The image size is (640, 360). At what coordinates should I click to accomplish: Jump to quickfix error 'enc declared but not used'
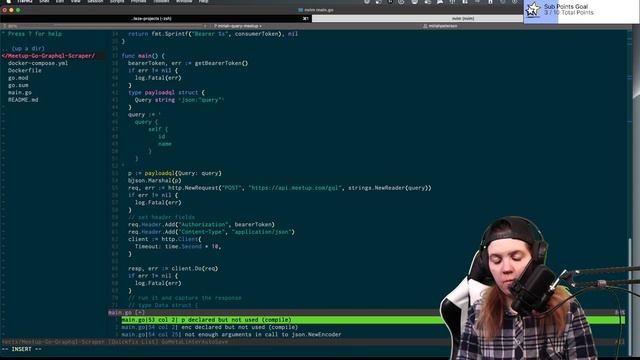point(210,327)
